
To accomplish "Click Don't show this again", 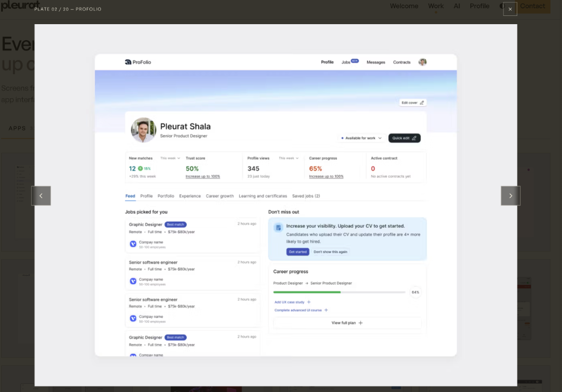I will pos(330,252).
